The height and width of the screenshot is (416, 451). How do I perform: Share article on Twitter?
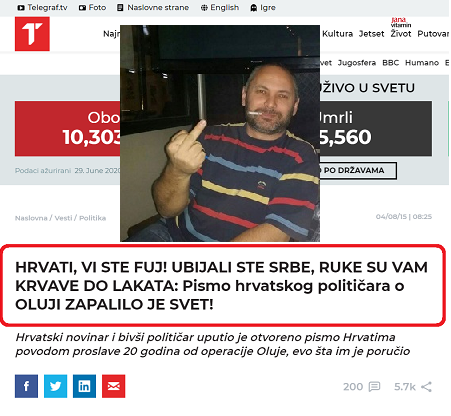coord(55,386)
